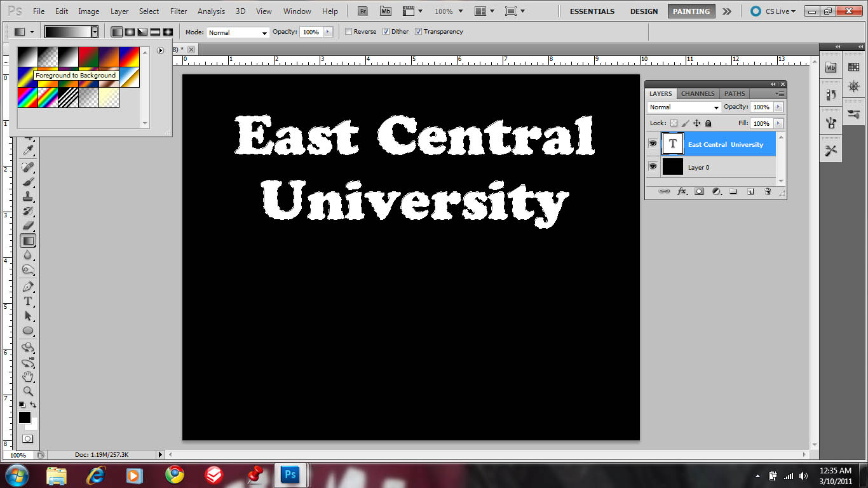868x488 pixels.
Task: Open Layers panel Opacity slider arrow
Action: (778, 107)
